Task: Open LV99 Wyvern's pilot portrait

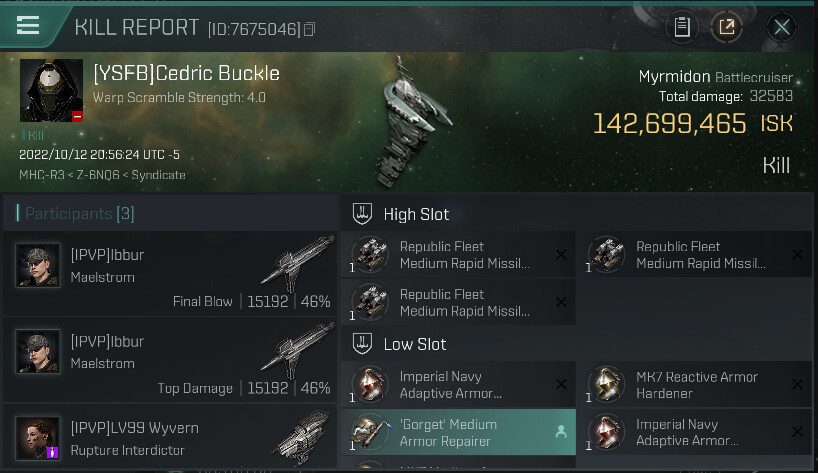Action: 37,437
